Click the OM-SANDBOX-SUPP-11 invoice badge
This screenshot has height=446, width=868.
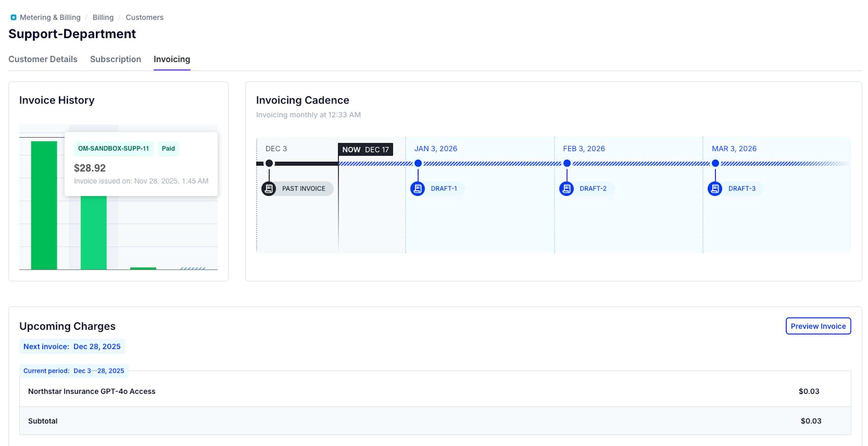coord(113,149)
